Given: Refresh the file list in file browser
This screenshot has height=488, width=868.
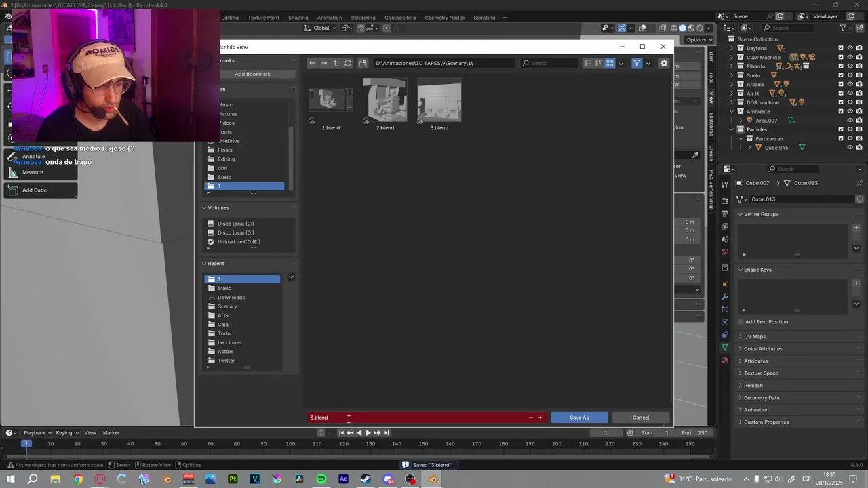Looking at the screenshot, I should (x=348, y=63).
